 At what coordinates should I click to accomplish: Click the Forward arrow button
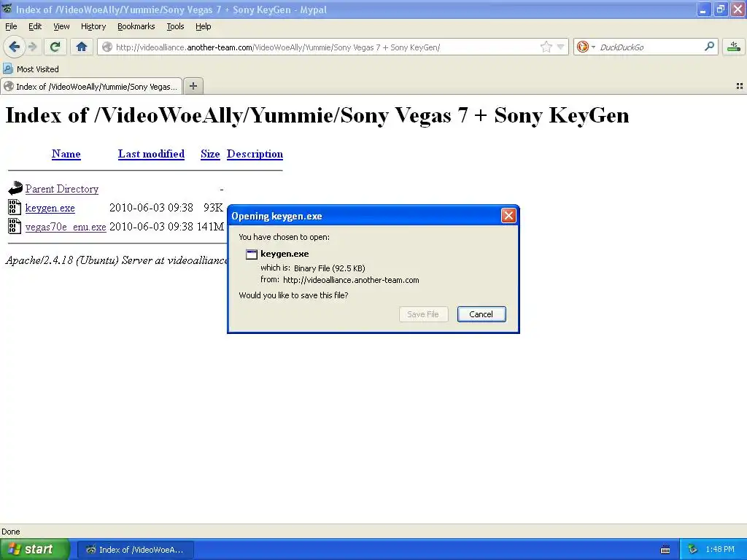33,47
